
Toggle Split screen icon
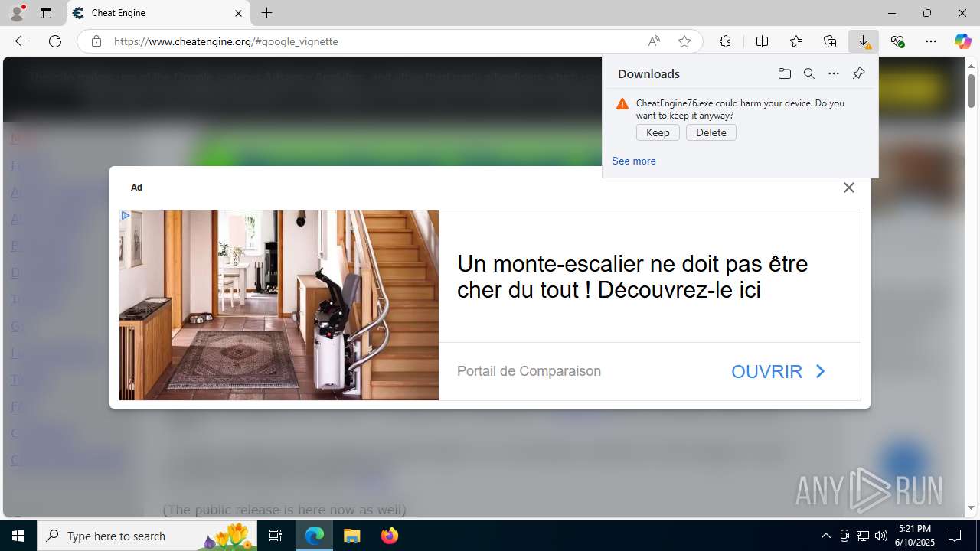click(x=762, y=41)
